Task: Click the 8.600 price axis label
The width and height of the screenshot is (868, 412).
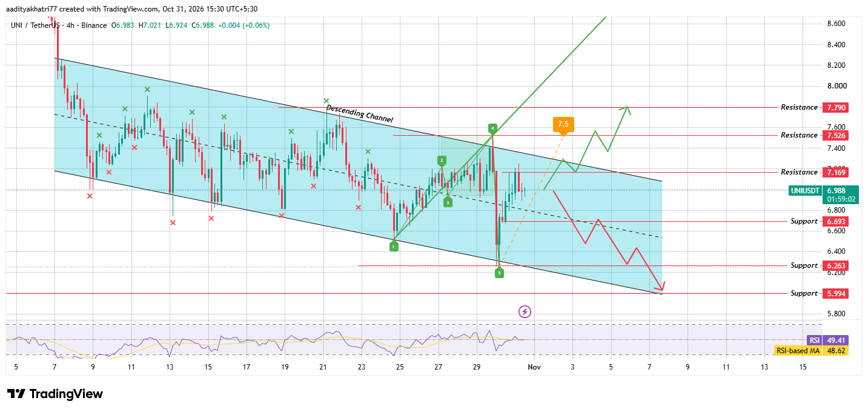Action: 837,24
